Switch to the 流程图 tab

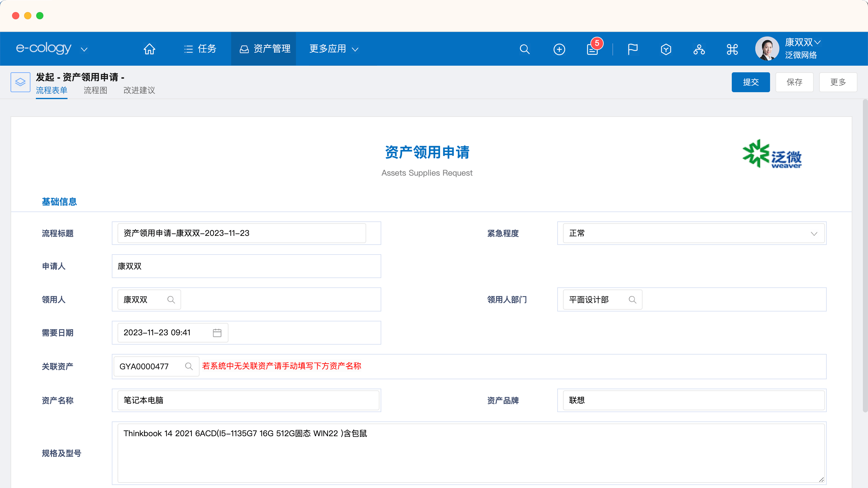[95, 90]
